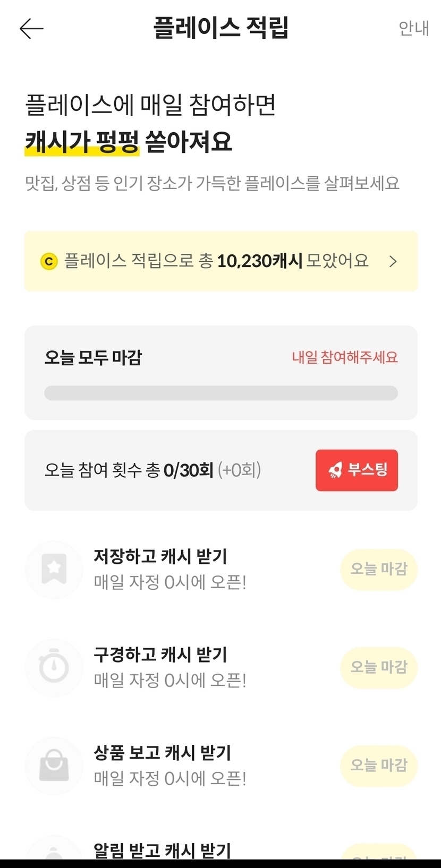Select the 구경하고 캐시 받기 item title
This screenshot has width=441, height=868.
pos(160,655)
